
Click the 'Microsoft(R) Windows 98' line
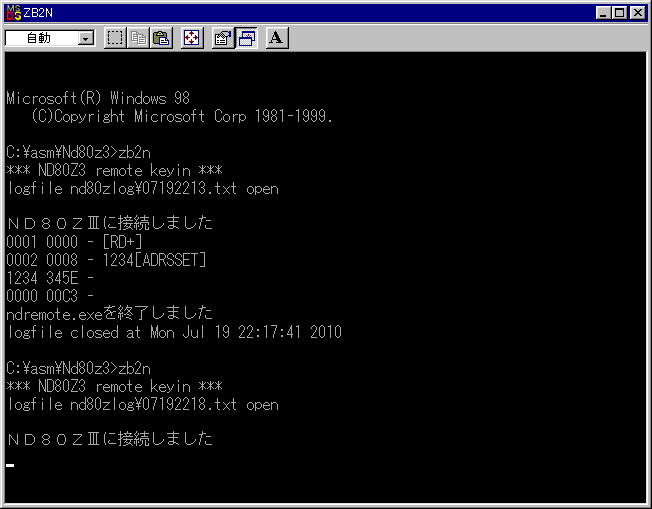98,98
